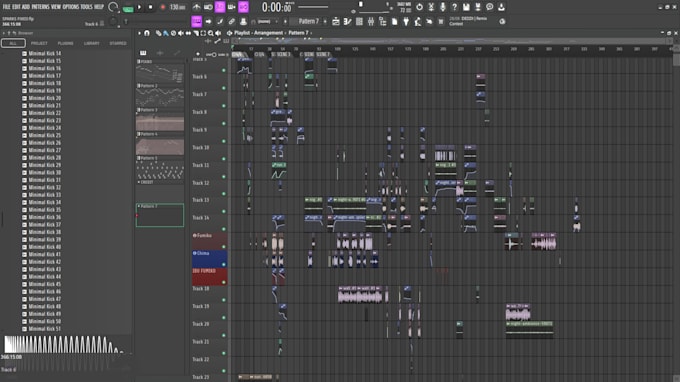Select the delete tool in playlist toolbar
Viewport: 680px width, 382px height.
click(x=173, y=33)
